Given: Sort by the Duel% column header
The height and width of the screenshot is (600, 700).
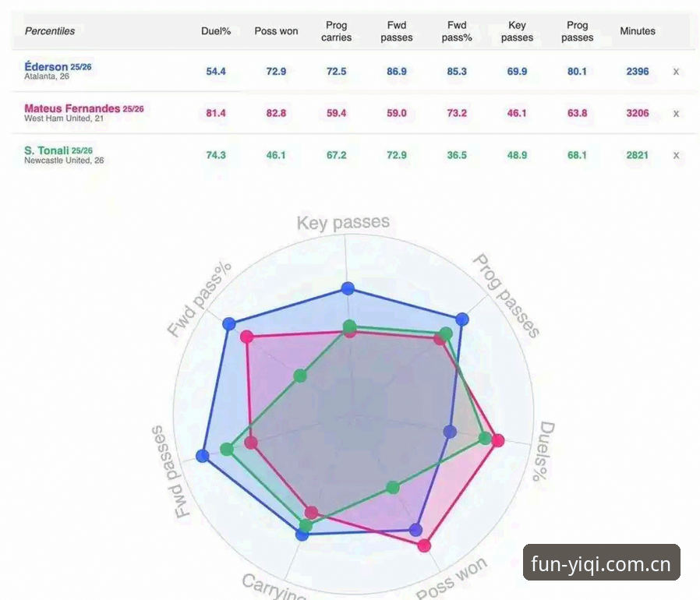Looking at the screenshot, I should (216, 31).
